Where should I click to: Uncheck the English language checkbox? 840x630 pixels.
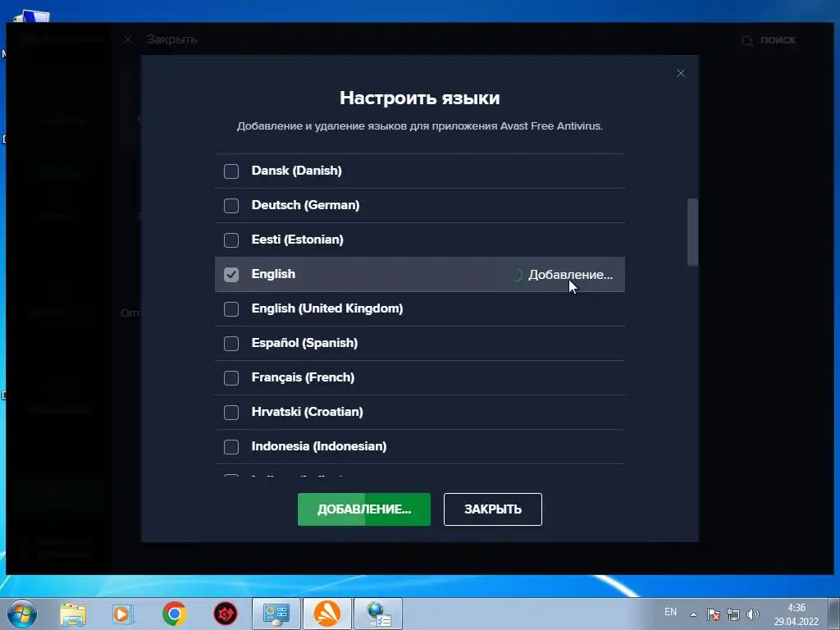tap(231, 274)
